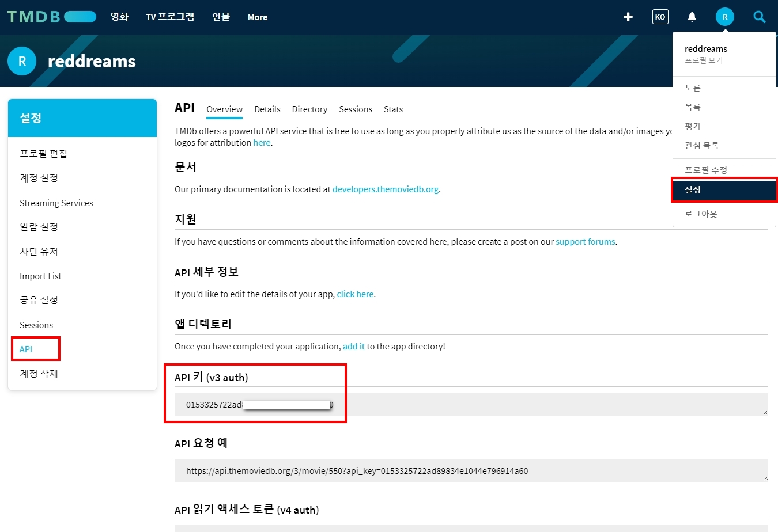
Task: Choose 관심 목록 from user dropdown
Action: (x=702, y=146)
